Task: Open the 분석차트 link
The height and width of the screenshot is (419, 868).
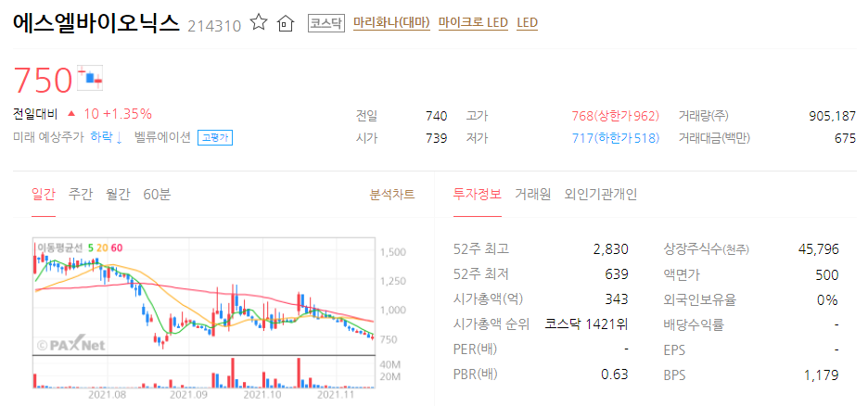Action: pyautogui.click(x=392, y=195)
